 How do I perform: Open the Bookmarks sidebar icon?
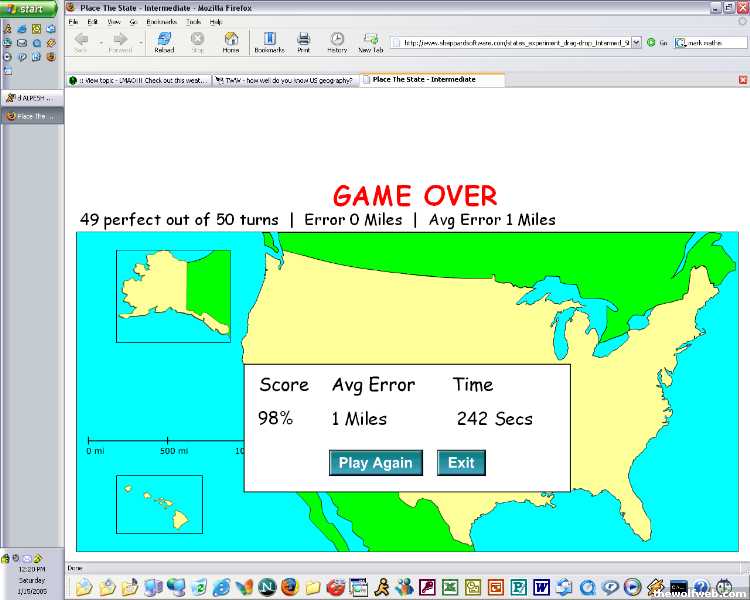pyautogui.click(x=269, y=40)
